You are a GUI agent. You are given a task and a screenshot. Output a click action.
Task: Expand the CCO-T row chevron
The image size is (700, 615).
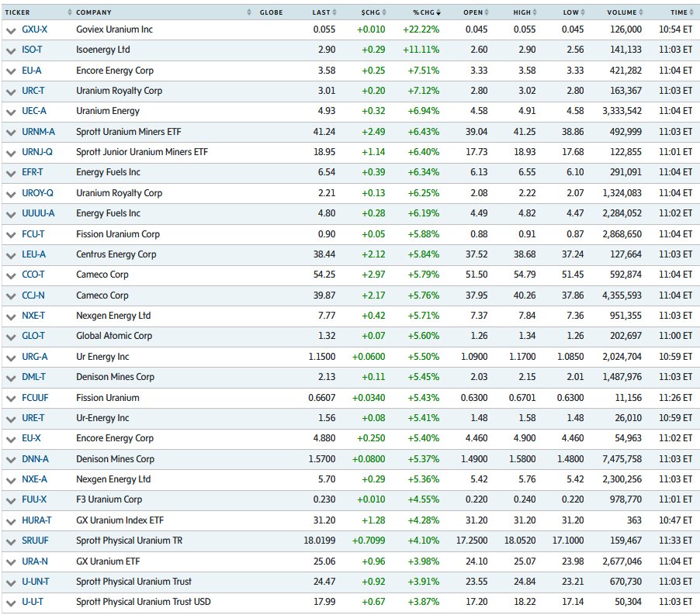(11, 276)
